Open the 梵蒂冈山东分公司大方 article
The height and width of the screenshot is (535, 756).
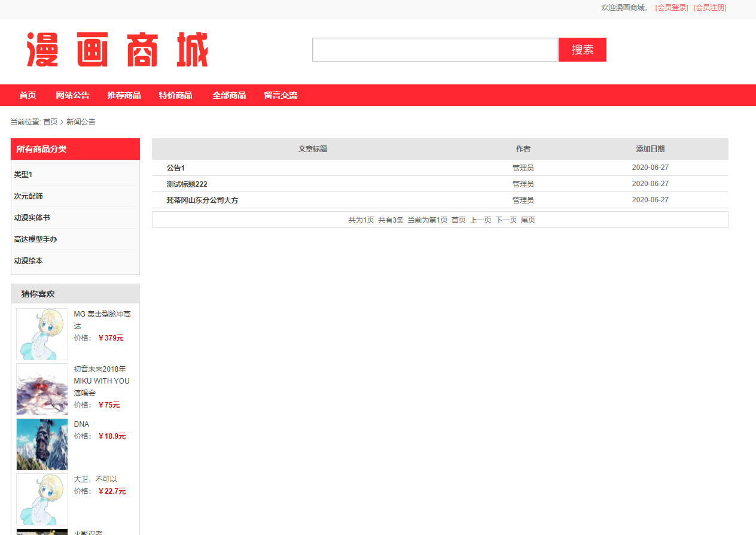pos(202,200)
